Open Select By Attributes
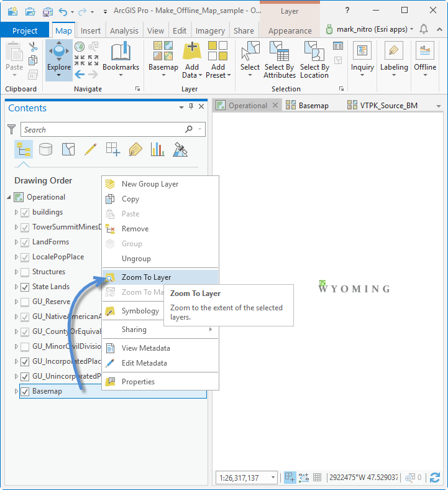 (280, 60)
